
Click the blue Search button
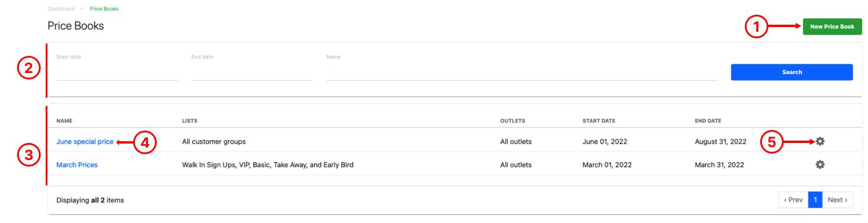(791, 72)
